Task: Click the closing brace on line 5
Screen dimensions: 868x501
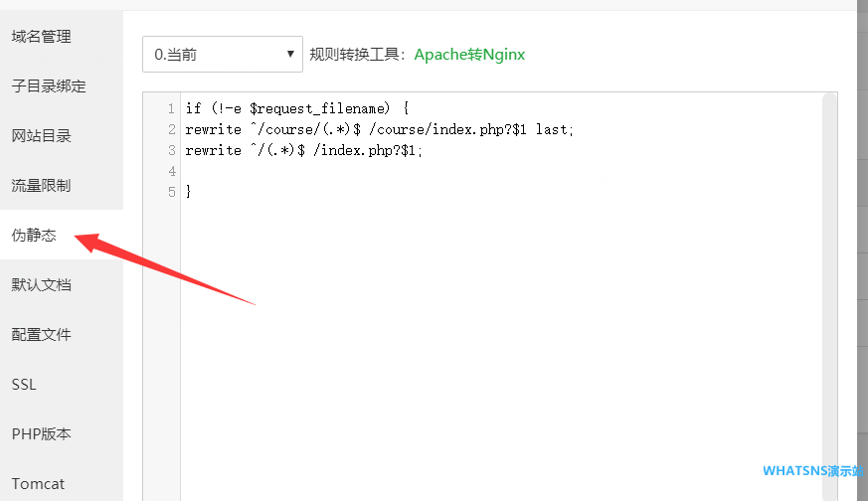Action: point(188,191)
